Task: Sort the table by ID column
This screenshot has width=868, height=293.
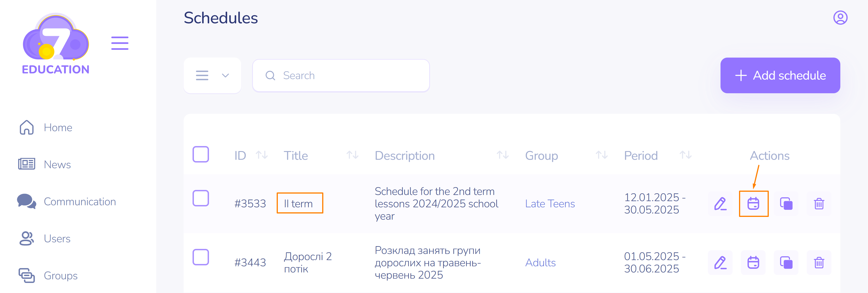Action: [262, 155]
